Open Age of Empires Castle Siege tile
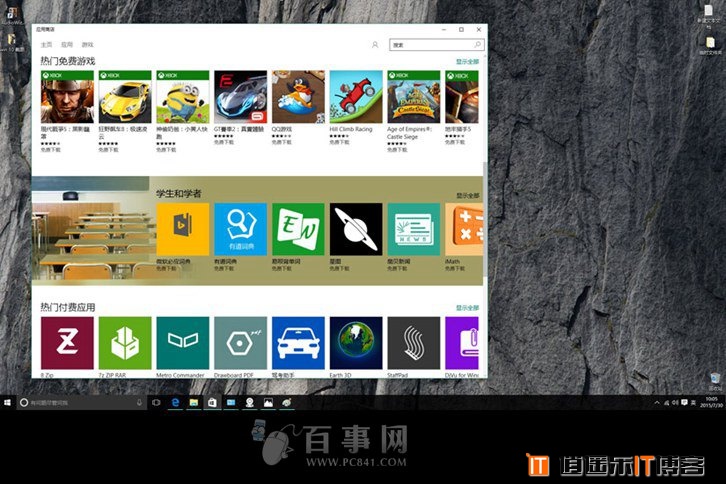The width and height of the screenshot is (726, 484). tap(413, 97)
